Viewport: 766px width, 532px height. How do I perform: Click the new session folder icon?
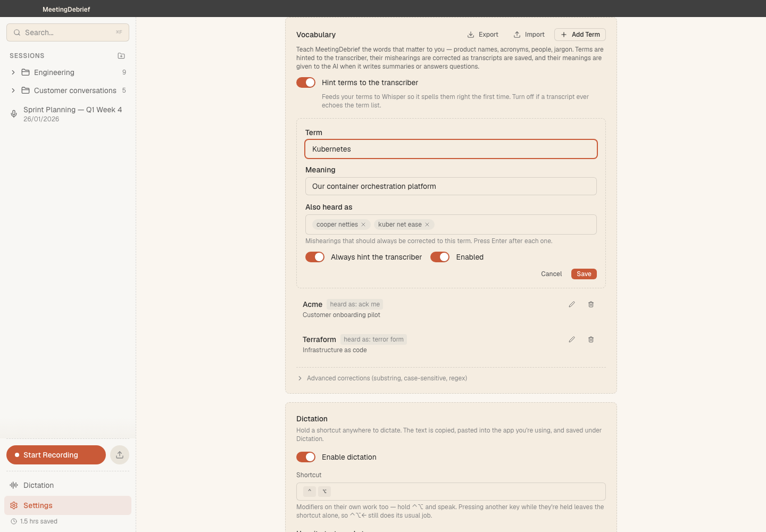121,56
